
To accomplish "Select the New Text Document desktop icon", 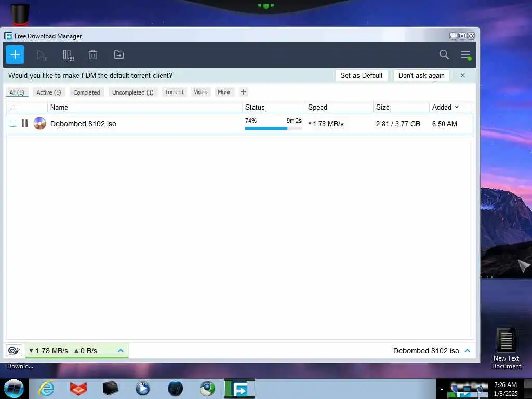I will pyautogui.click(x=506, y=349).
